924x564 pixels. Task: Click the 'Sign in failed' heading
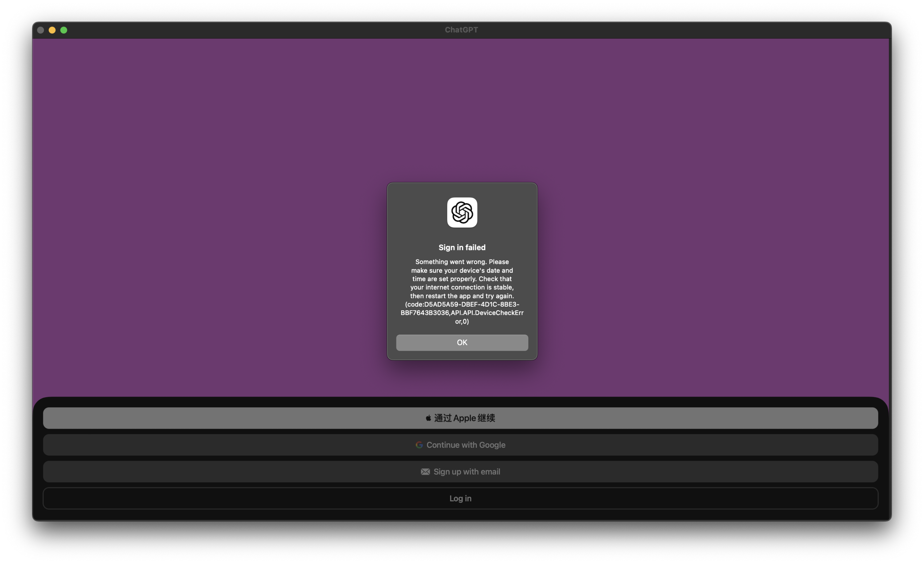click(462, 247)
